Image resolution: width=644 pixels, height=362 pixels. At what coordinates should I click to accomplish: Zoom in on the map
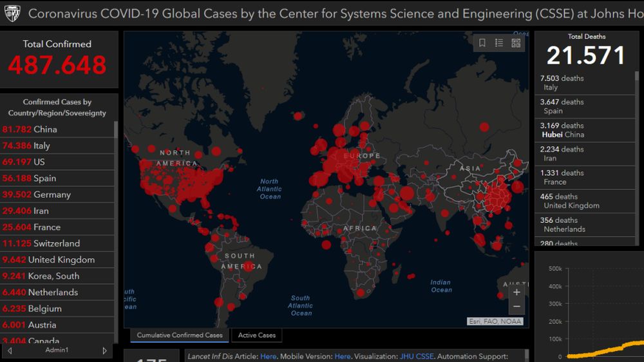click(516, 292)
